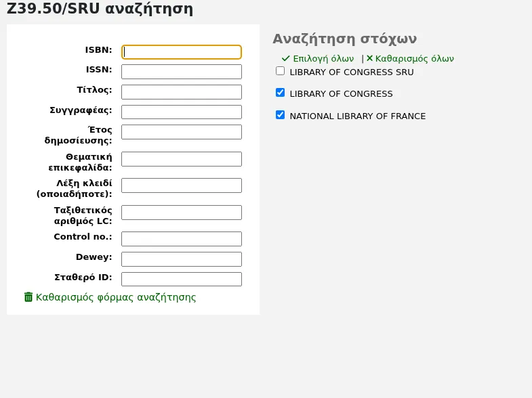This screenshot has height=398, width=532.
Task: Click the X icon beside Καθαρισμός όλων
Action: (x=369, y=58)
